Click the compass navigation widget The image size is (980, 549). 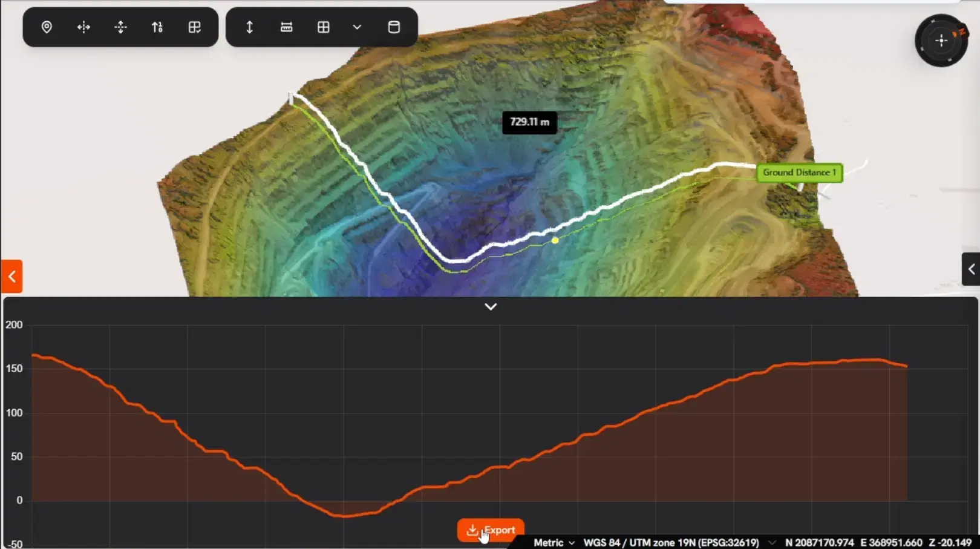(941, 41)
